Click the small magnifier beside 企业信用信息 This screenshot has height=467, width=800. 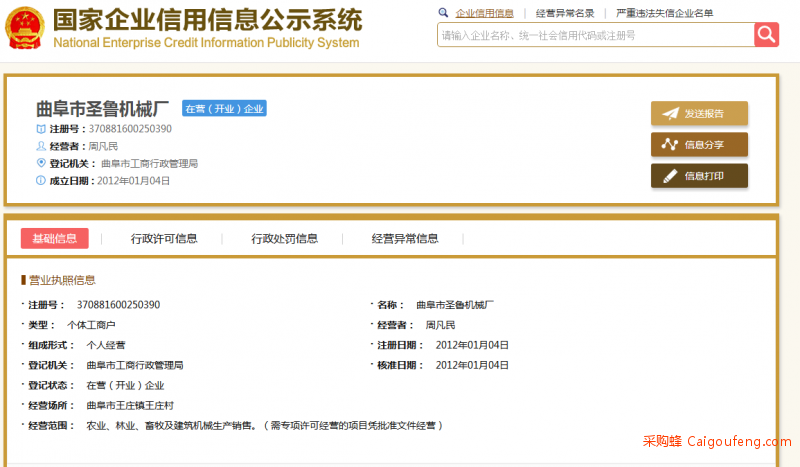tap(443, 13)
